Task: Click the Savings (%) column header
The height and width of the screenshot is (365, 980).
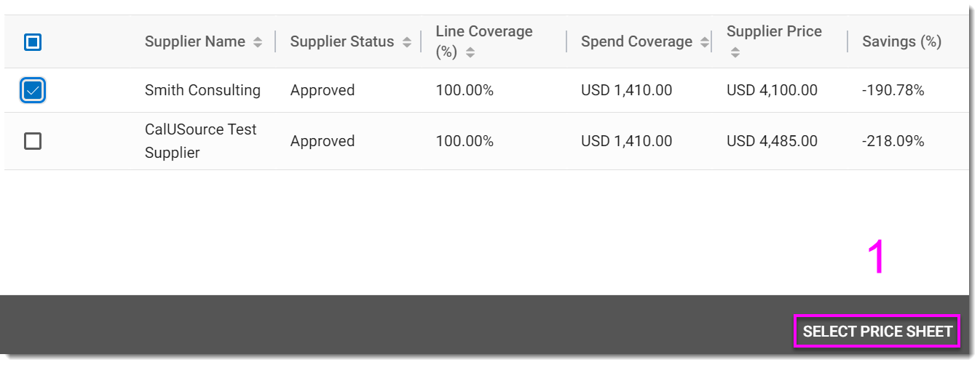Action: [x=901, y=41]
